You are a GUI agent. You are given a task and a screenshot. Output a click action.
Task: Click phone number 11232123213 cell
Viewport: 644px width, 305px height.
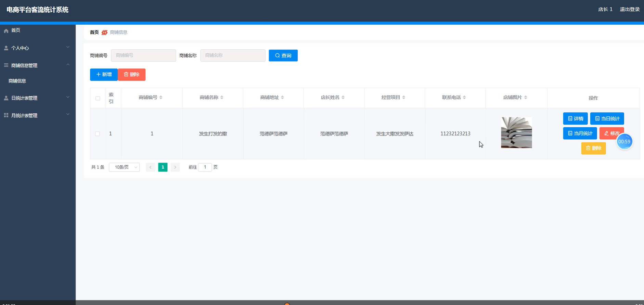point(455,134)
